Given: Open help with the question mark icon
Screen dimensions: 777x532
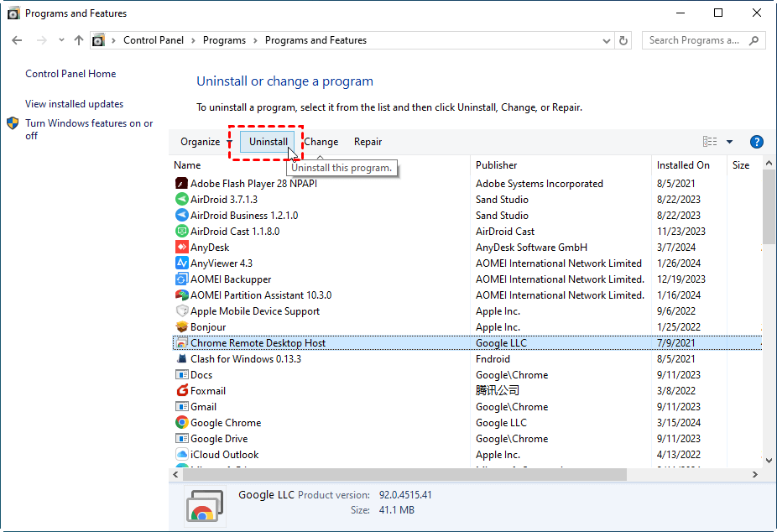Looking at the screenshot, I should [x=756, y=142].
